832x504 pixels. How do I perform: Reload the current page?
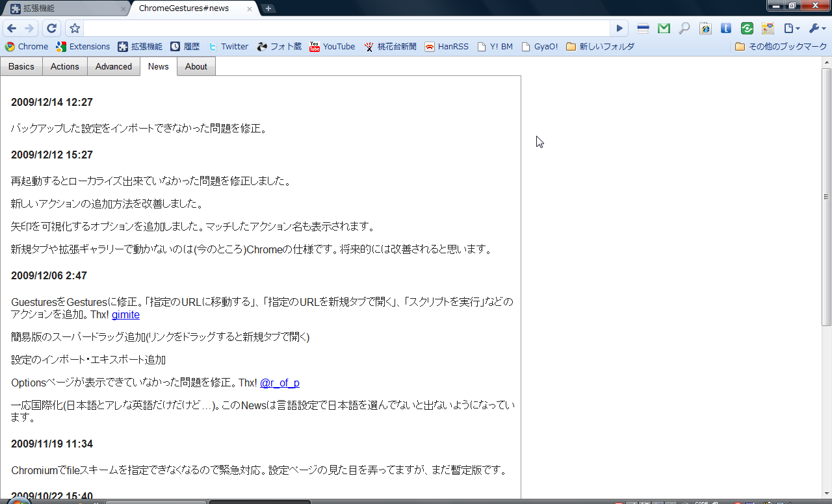point(52,29)
